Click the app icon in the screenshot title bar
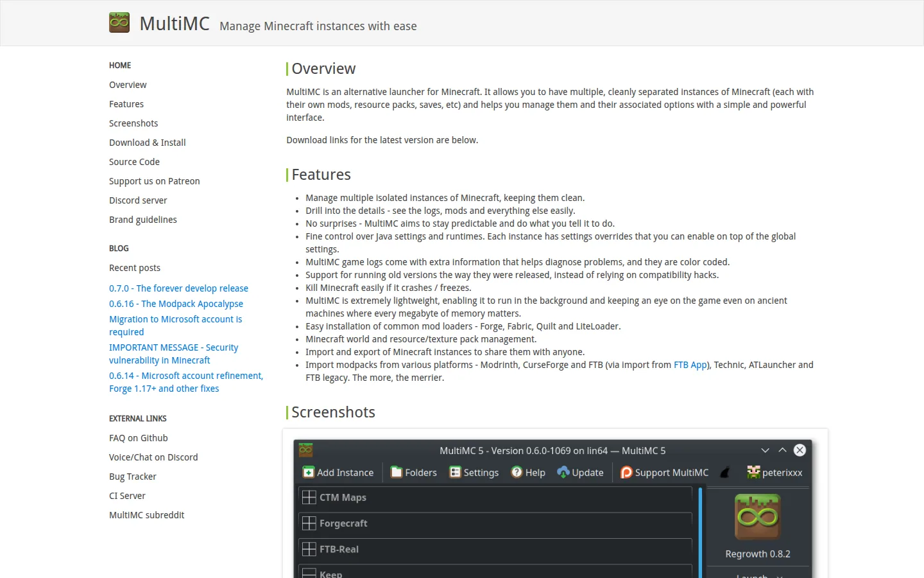The width and height of the screenshot is (924, 578). click(305, 450)
